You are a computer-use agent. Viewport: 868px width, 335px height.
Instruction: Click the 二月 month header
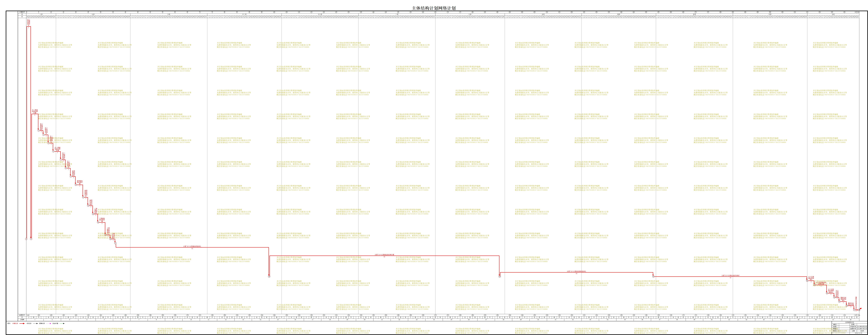point(470,15)
